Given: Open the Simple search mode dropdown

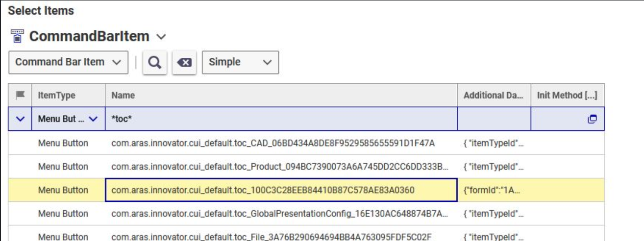Looking at the screenshot, I should click(240, 62).
